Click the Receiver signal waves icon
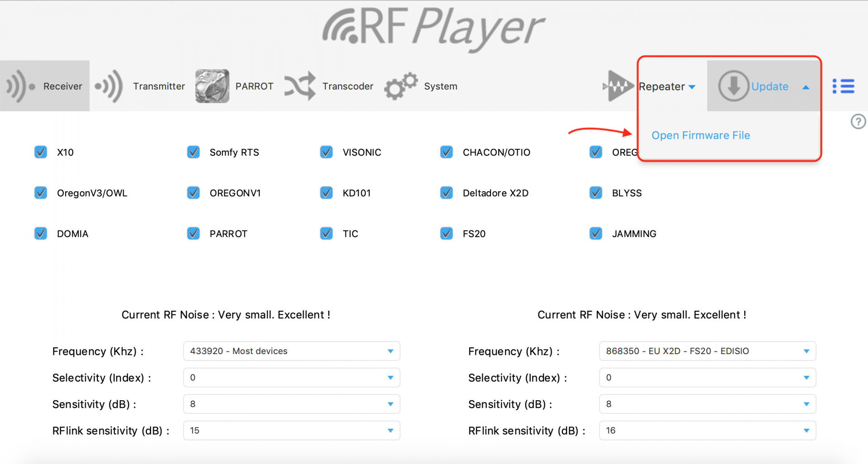The width and height of the screenshot is (868, 464). pos(20,86)
